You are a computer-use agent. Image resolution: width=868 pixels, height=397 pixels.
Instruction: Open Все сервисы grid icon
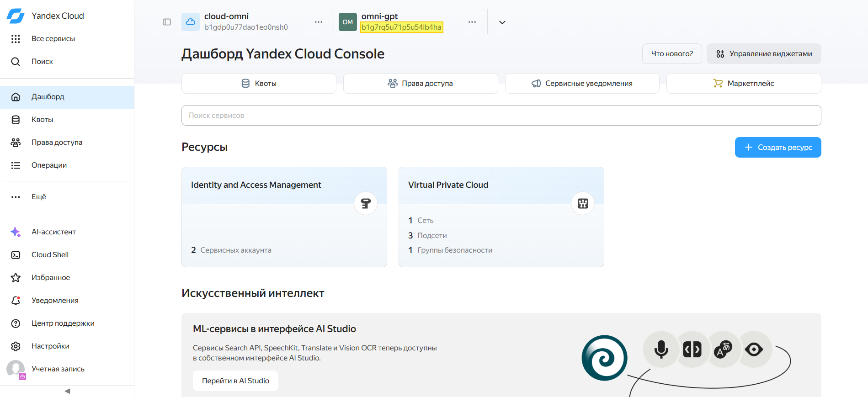pyautogui.click(x=16, y=39)
